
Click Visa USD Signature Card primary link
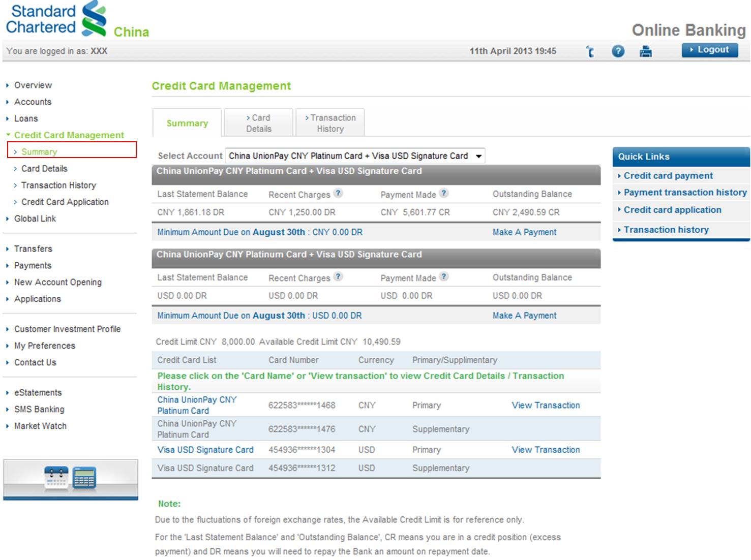(205, 450)
